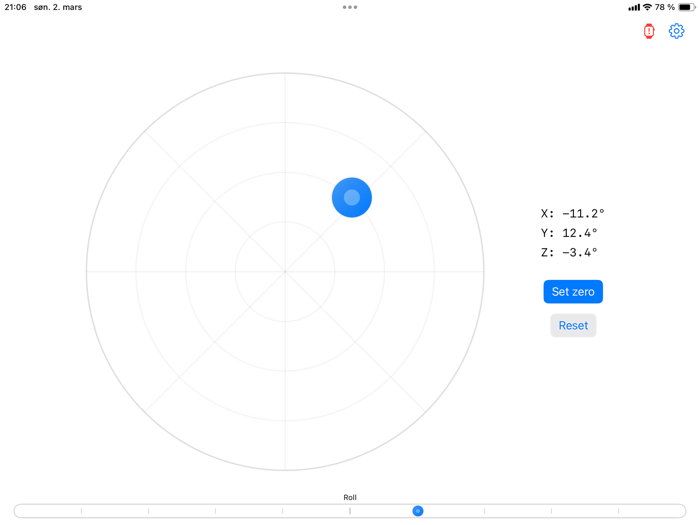Tap the 78 % battery percentage
700x525 pixels.
[x=665, y=7]
